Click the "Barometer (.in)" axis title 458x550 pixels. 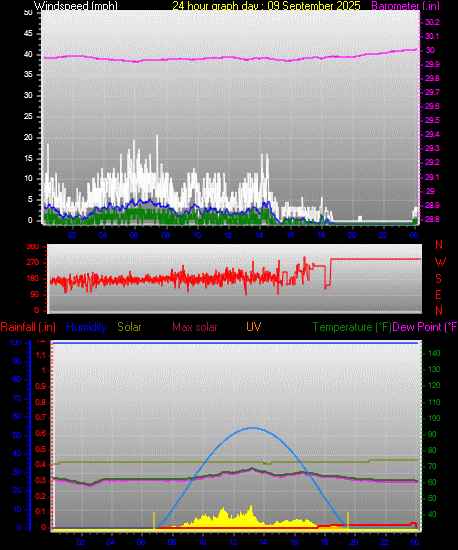[405, 6]
